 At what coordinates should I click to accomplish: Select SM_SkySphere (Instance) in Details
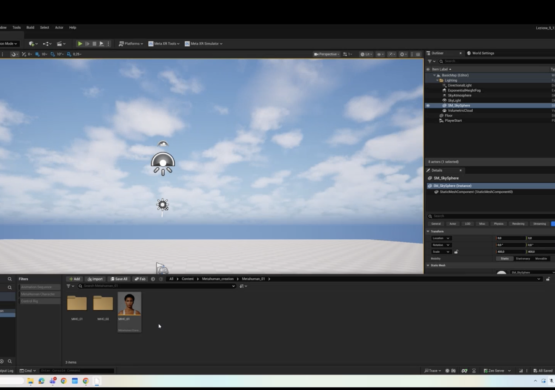491,186
